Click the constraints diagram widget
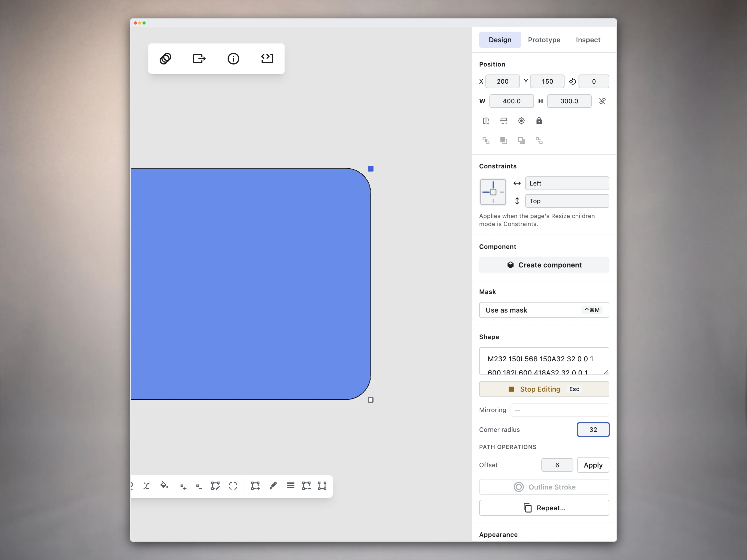The width and height of the screenshot is (747, 560). 493,192
